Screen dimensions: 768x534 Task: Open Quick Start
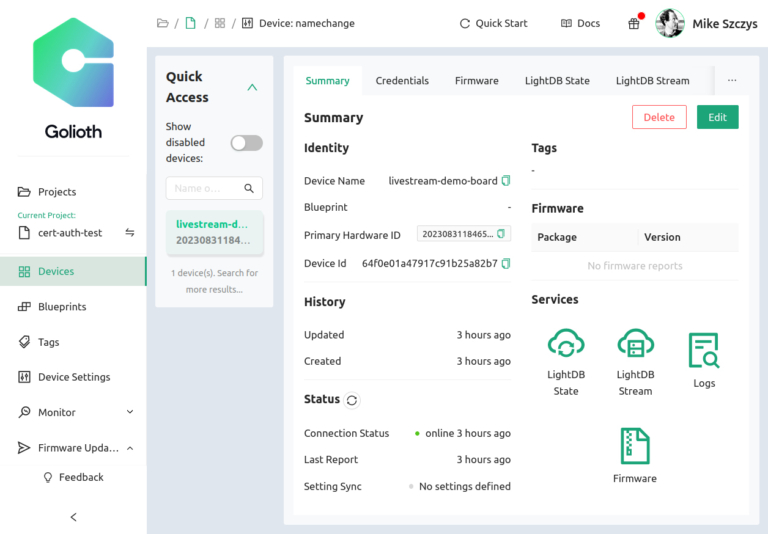[x=494, y=23]
